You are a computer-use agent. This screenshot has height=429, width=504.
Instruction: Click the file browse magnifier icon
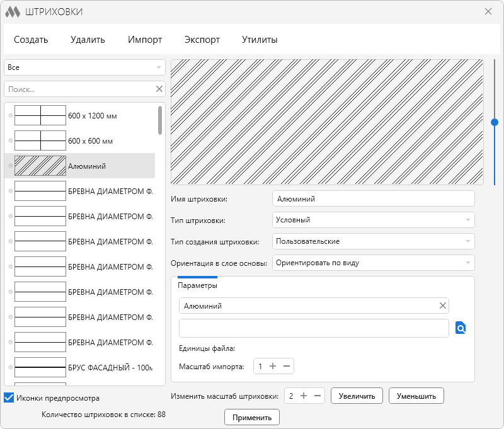(x=461, y=328)
